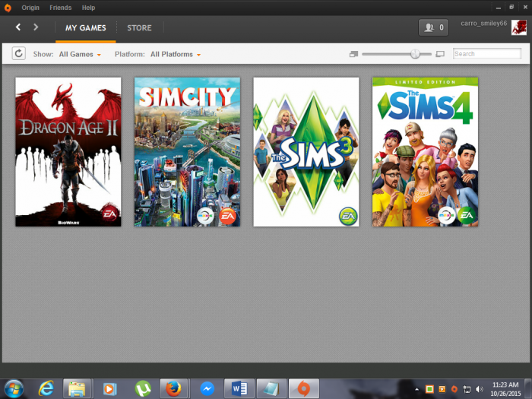532x399 pixels.
Task: Select The Sims 3 game tile
Action: pyautogui.click(x=306, y=152)
